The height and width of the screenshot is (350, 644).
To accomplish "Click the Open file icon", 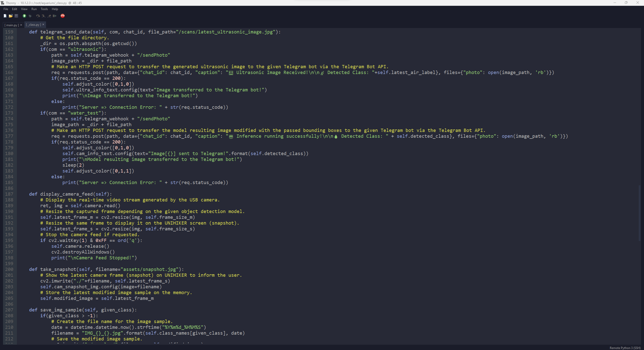I will pyautogui.click(x=11, y=16).
